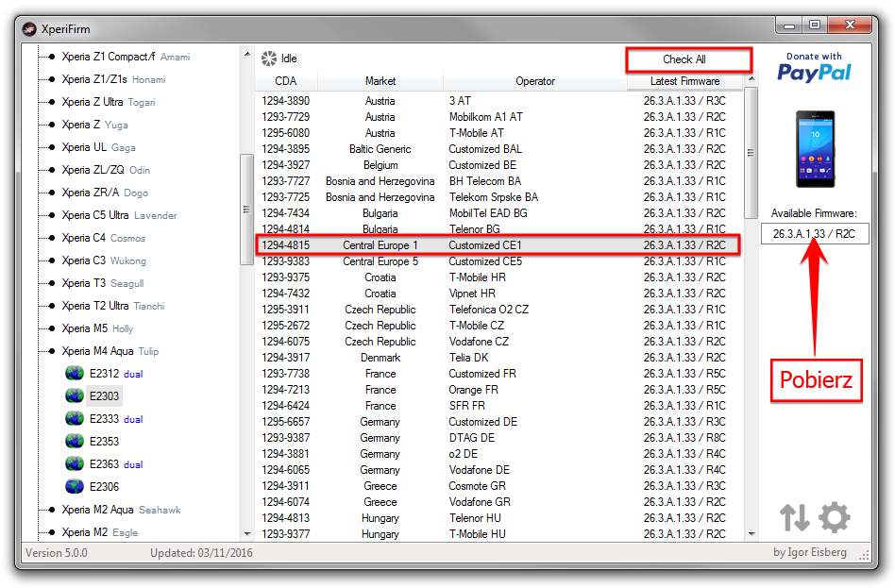
Task: Click the window resize grip by Igor Eisberg
Action: pos(865,555)
